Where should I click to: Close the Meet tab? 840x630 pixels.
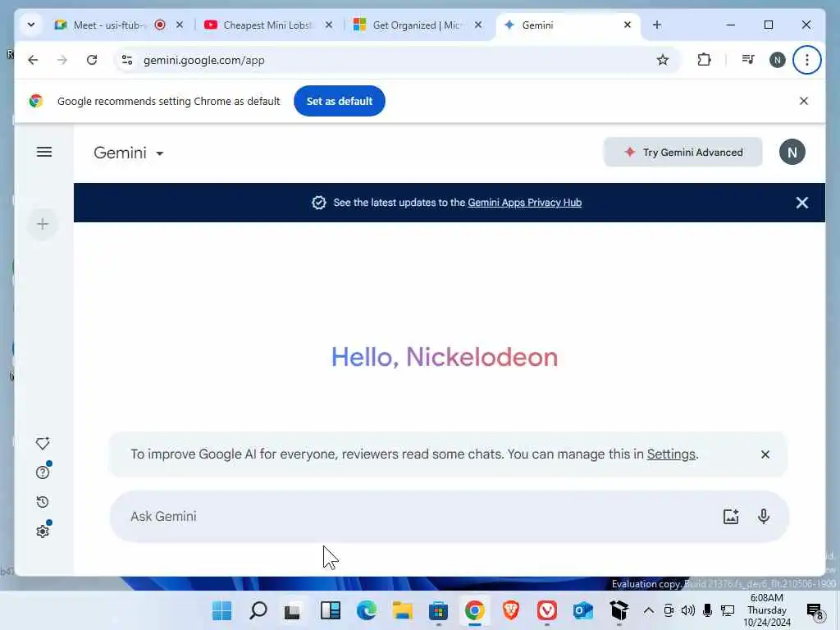(x=180, y=25)
